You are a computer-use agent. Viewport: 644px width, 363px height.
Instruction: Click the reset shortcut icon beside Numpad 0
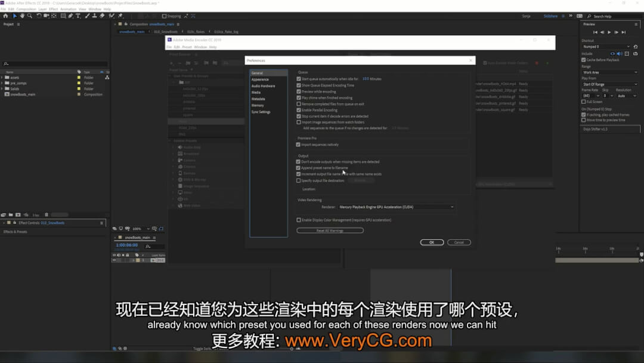pyautogui.click(x=636, y=47)
